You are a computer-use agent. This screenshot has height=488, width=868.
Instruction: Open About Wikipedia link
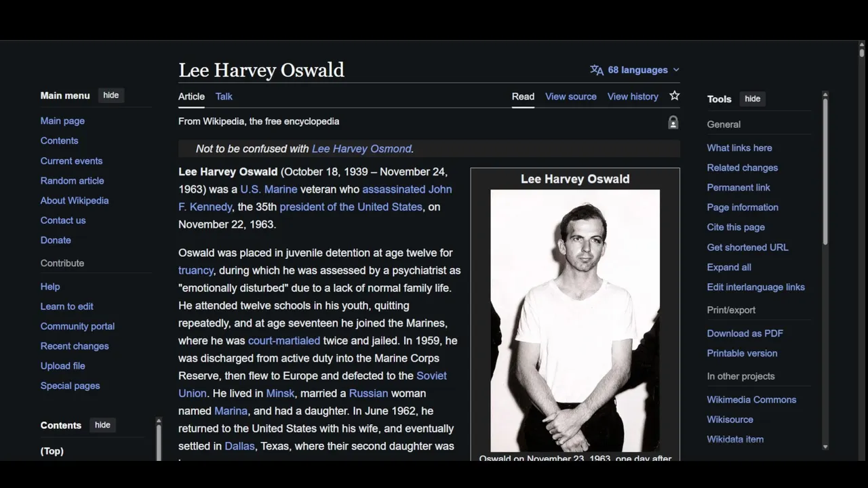75,200
